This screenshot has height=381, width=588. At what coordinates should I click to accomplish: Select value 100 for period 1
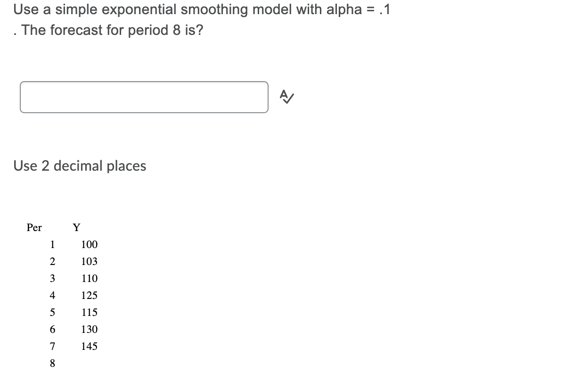(90, 245)
